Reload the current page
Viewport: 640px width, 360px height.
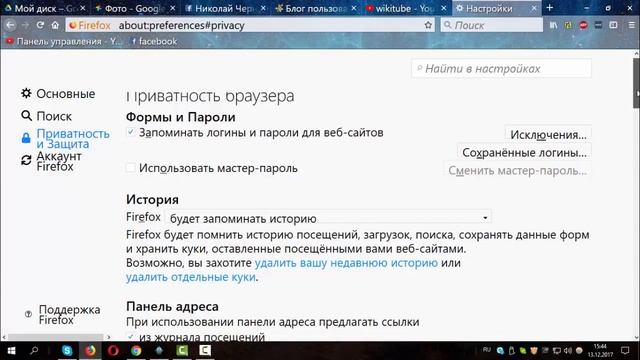[40, 25]
